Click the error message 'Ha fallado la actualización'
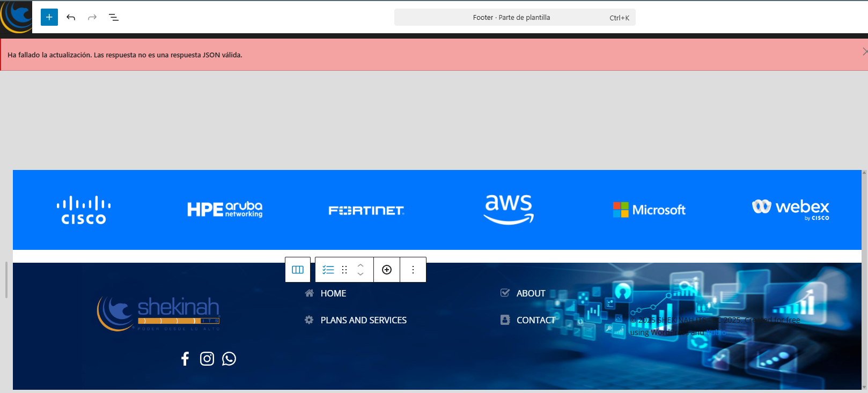Screen dimensions: 868x393 click(125, 55)
